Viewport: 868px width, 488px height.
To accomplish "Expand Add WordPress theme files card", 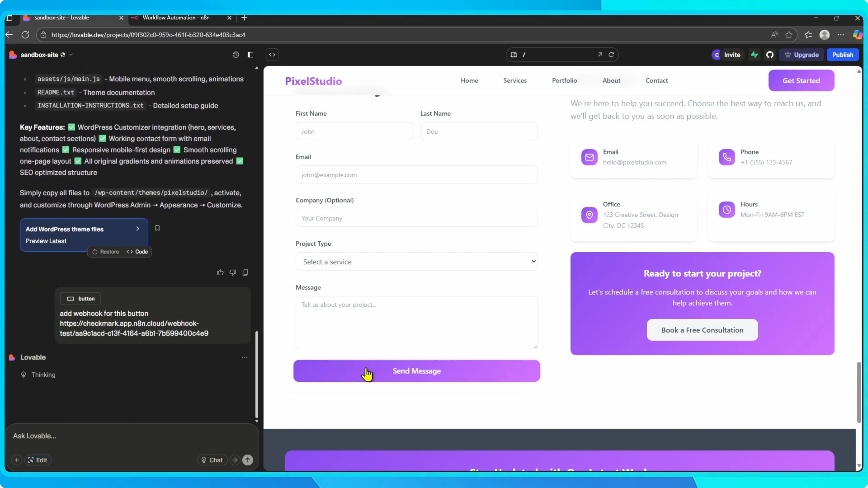I will (x=138, y=229).
